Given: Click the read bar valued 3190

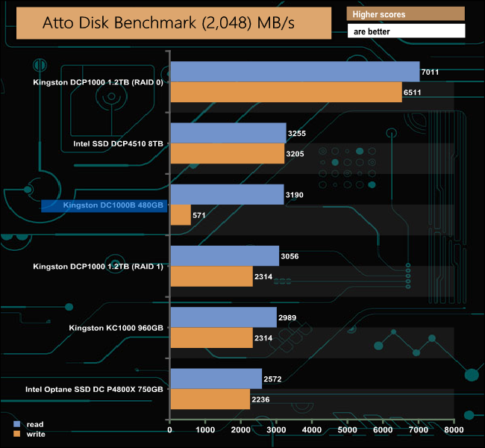Looking at the screenshot, I should coord(228,194).
